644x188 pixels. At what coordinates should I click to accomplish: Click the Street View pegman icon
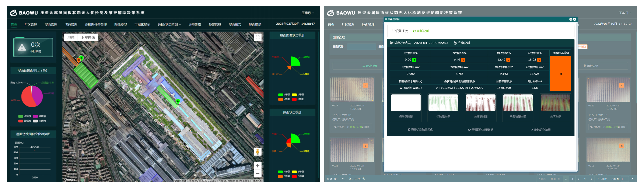pos(257,151)
